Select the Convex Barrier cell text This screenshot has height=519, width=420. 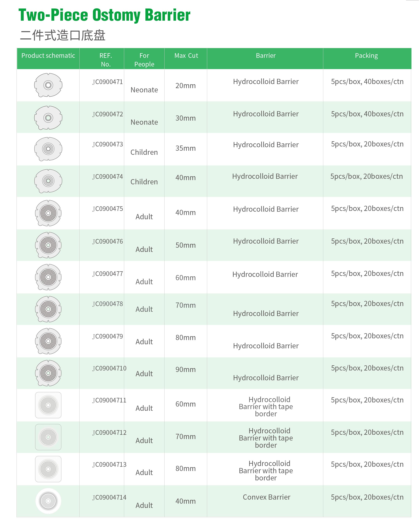[266, 497]
